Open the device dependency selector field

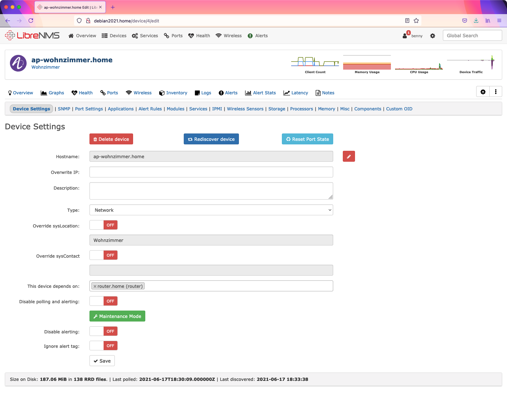coord(237,286)
